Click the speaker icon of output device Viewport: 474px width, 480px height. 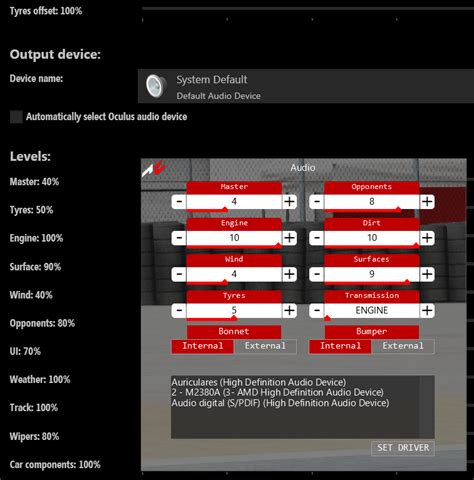(x=156, y=86)
